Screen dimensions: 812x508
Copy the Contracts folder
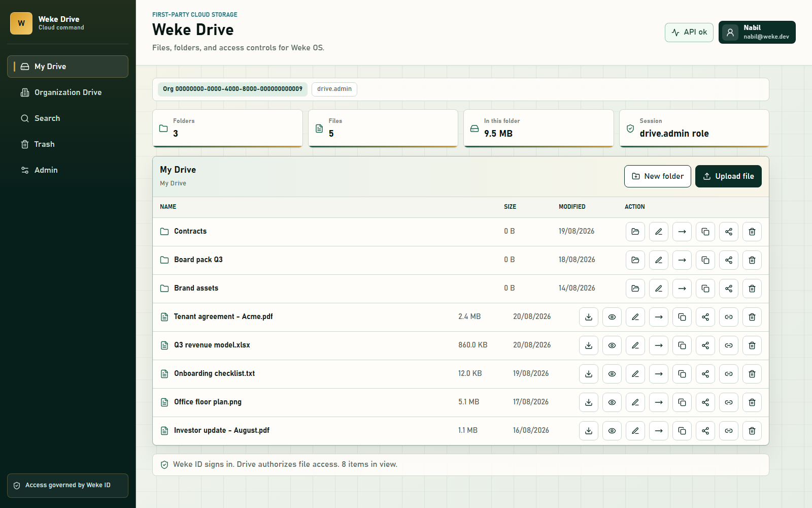pyautogui.click(x=705, y=232)
